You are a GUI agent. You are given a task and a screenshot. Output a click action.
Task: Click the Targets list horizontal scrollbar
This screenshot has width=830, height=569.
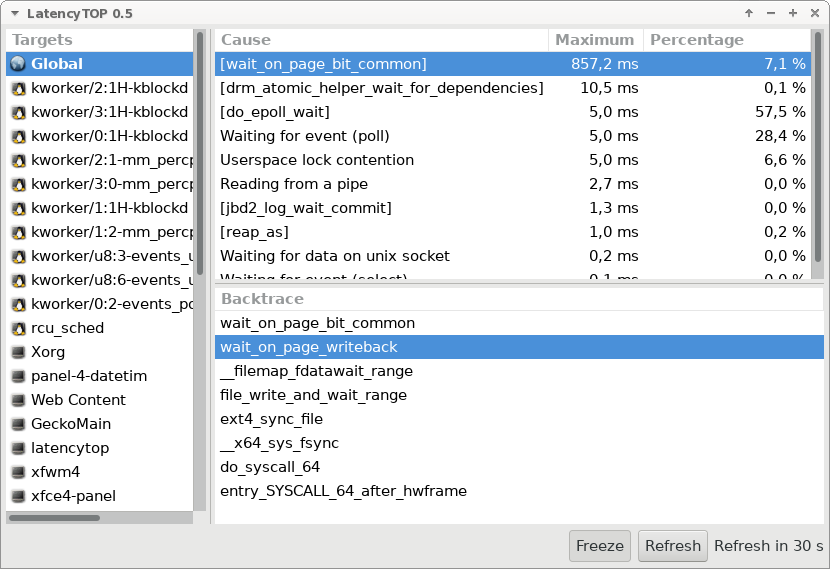(x=55, y=518)
